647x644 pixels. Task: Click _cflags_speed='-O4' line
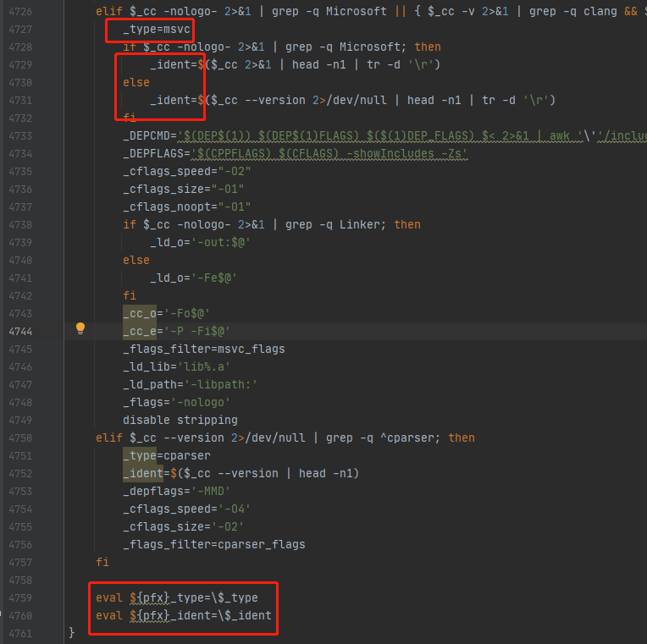pos(186,509)
